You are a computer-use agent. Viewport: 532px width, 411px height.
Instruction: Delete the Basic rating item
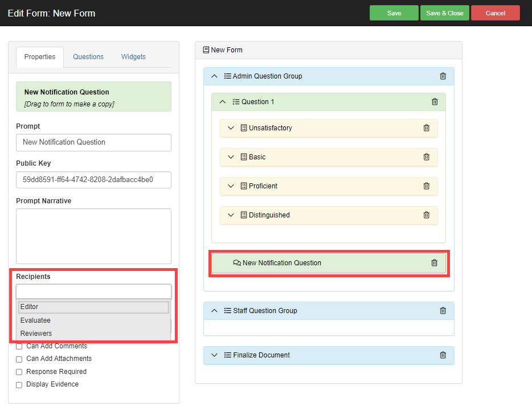coord(427,157)
